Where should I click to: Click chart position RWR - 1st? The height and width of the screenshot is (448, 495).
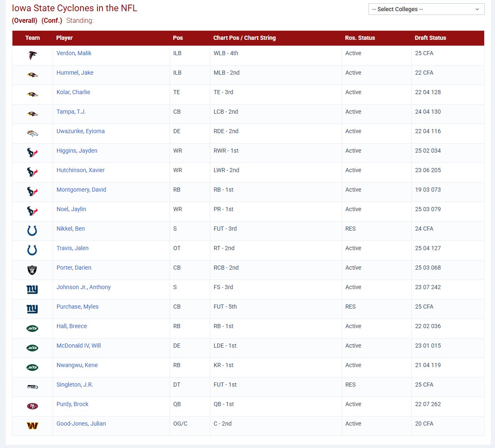226,151
